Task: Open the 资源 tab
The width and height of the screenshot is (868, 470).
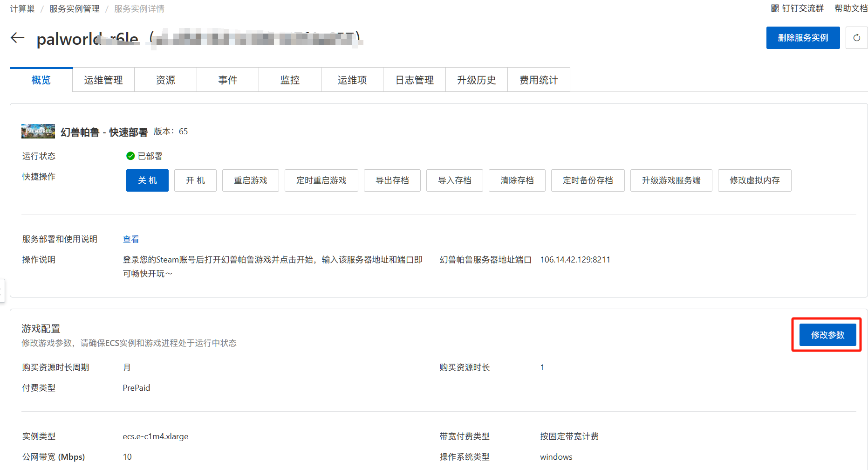Action: (x=165, y=80)
